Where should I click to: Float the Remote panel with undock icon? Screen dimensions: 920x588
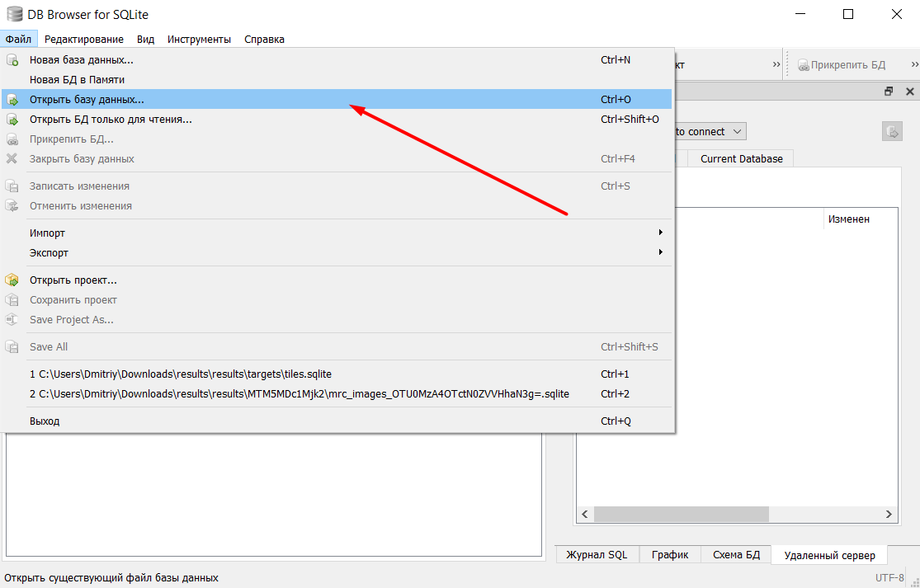pos(889,92)
